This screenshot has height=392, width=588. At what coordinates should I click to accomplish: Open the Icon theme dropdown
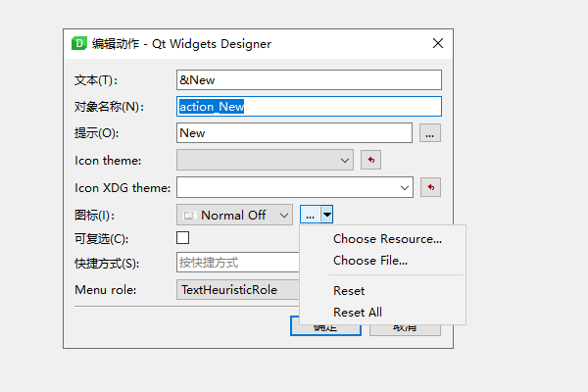pyautogui.click(x=265, y=160)
